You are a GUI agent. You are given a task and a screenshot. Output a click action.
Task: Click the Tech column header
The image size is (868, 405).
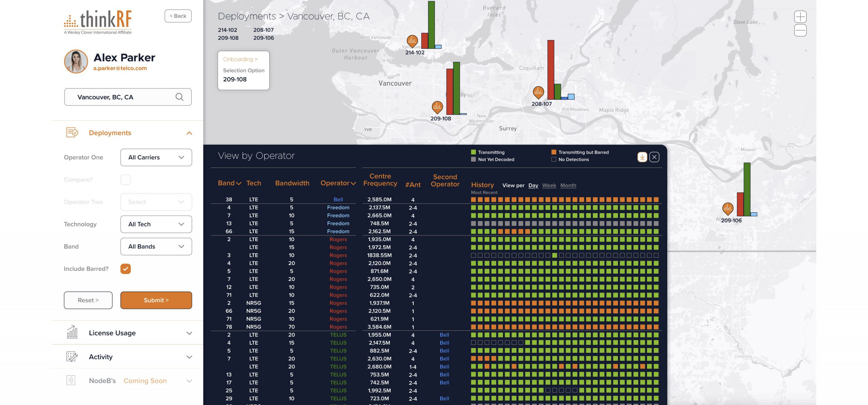pyautogui.click(x=254, y=183)
